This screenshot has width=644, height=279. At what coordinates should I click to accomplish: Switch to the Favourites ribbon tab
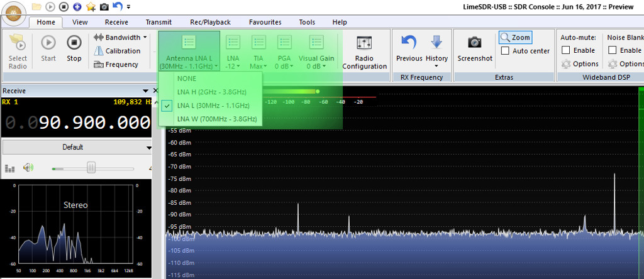coord(265,22)
